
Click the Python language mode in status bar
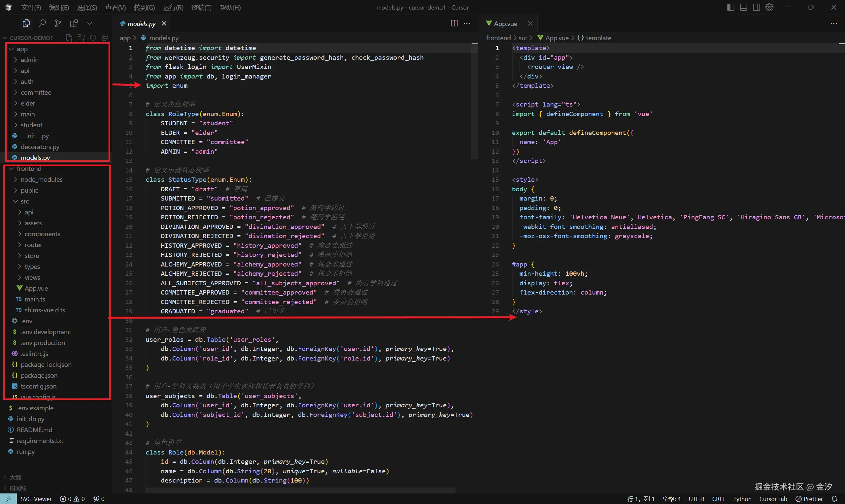click(x=742, y=499)
